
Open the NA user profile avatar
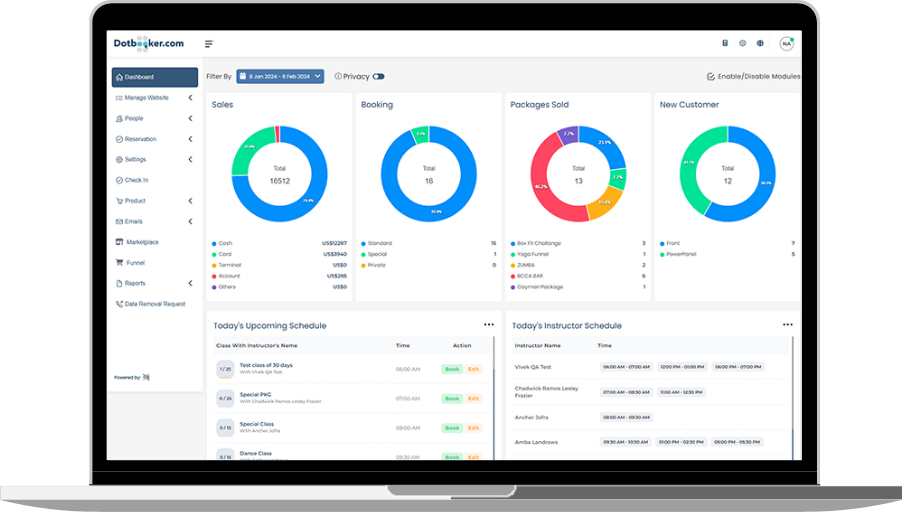point(786,44)
